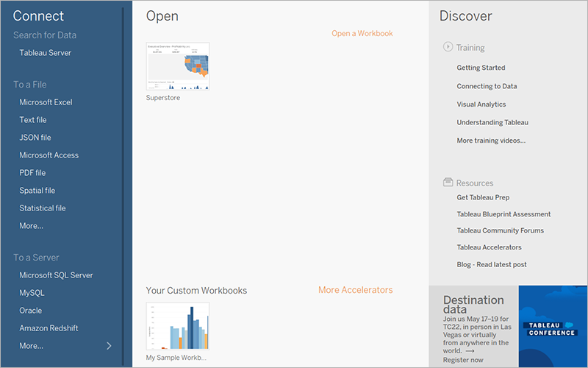Click the To a Server heading

(36, 258)
